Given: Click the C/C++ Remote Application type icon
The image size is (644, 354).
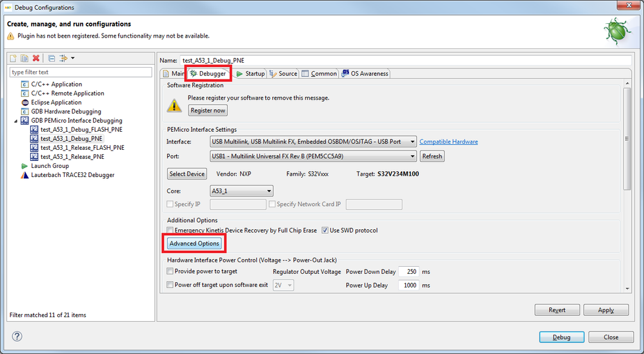Looking at the screenshot, I should pyautogui.click(x=25, y=93).
